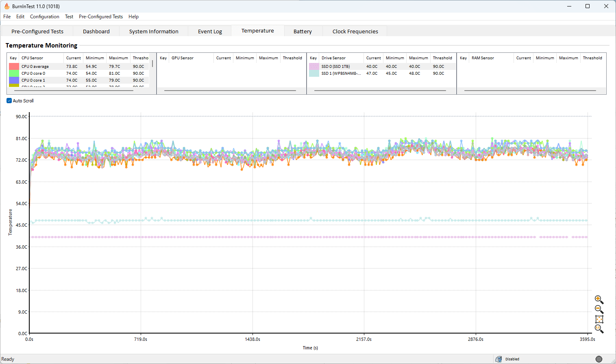The image size is (616, 364).
Task: Click the CPU 0 average red swatch
Action: tap(14, 67)
